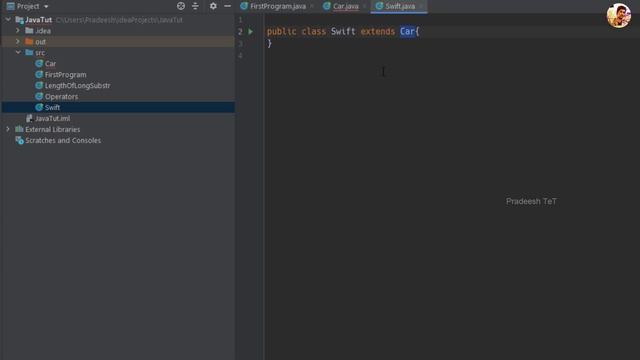Close the Swift.java tab

(421, 6)
